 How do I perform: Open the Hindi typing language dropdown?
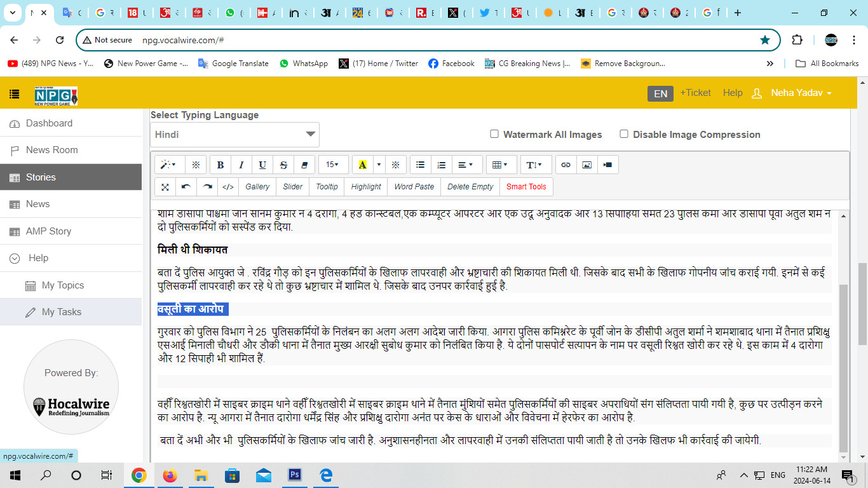pos(234,135)
